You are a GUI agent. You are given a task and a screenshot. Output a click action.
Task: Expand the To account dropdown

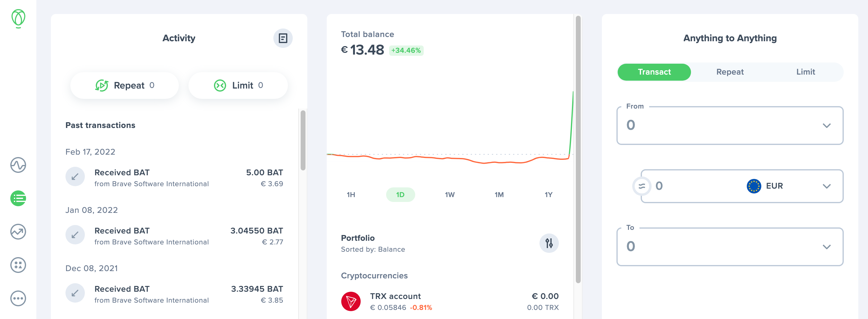[826, 247]
